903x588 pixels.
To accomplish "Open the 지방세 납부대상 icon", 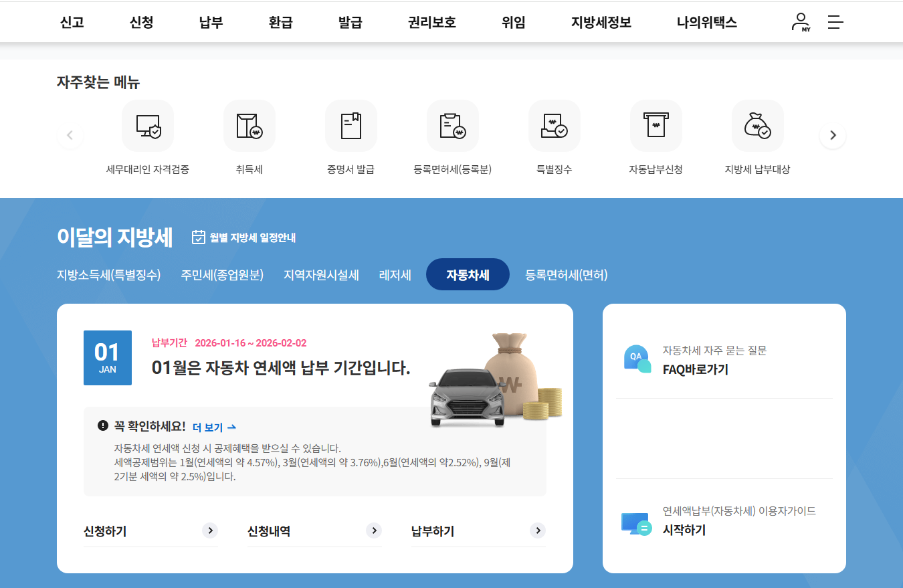I will coord(758,126).
